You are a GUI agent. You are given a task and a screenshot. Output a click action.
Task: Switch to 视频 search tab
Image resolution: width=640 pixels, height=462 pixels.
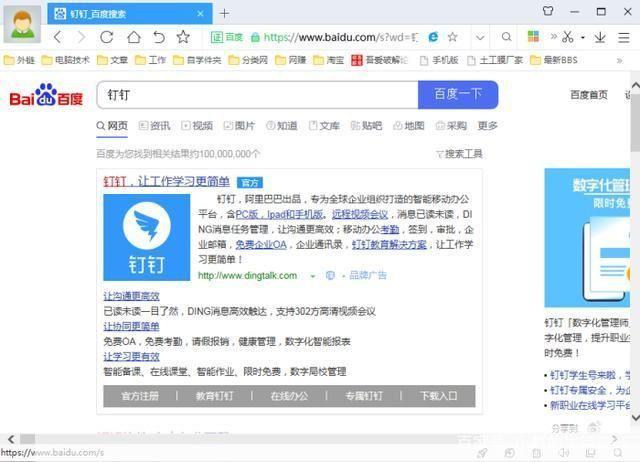(x=197, y=126)
